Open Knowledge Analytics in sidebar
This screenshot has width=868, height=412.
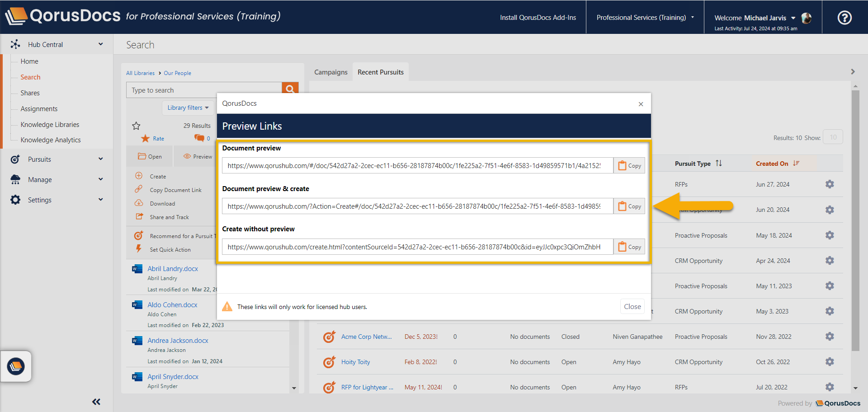[x=51, y=140]
